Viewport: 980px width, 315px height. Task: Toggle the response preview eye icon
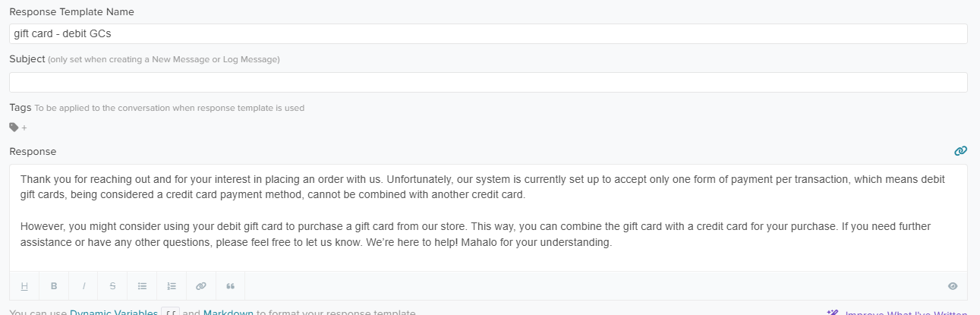pos(953,286)
